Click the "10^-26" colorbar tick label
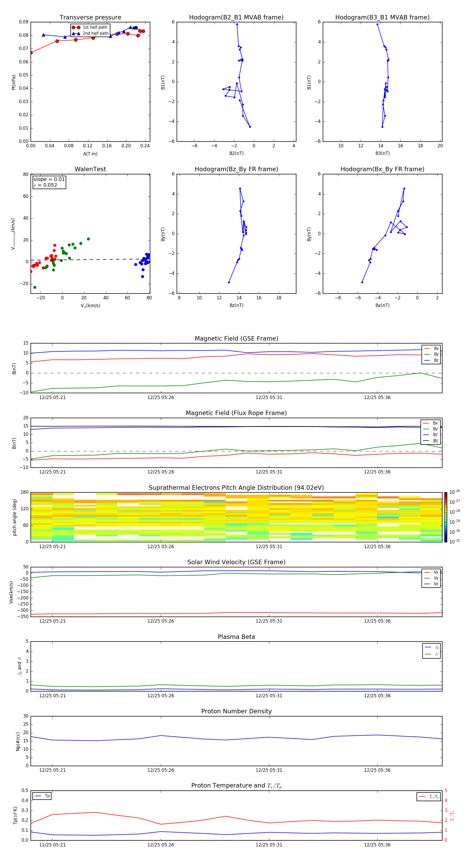Image resolution: width=473 pixels, height=868 pixels. click(x=455, y=492)
